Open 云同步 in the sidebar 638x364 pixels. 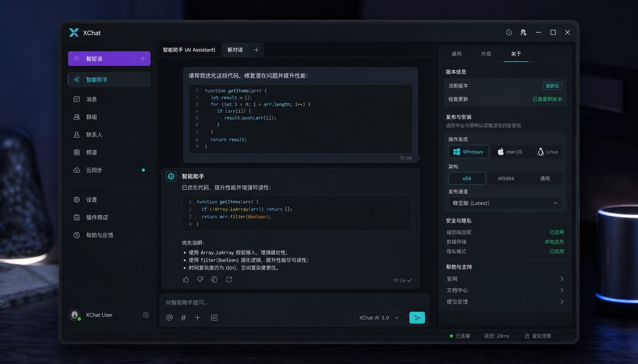109,170
